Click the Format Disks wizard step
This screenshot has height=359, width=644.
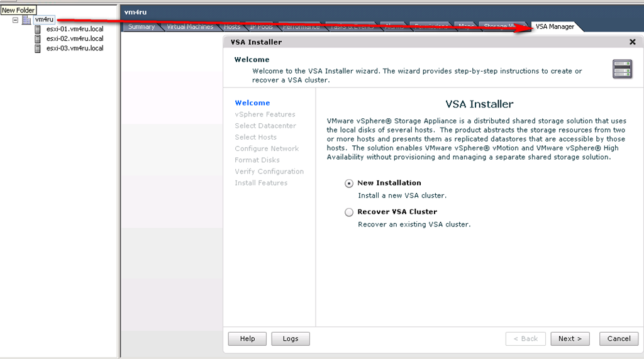[257, 160]
